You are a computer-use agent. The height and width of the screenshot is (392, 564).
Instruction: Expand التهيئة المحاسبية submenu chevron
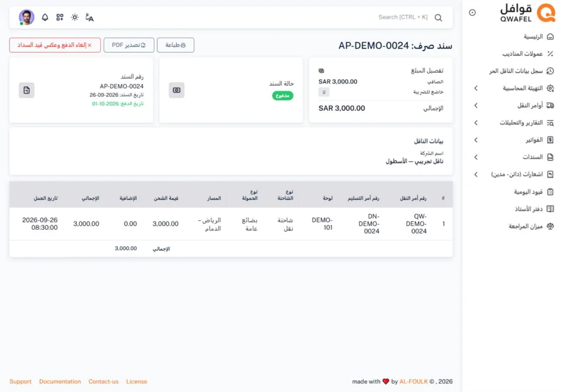pos(476,88)
